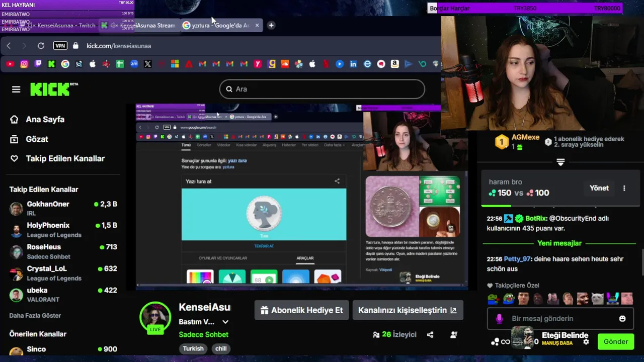Select the Turkish tag
644x362 pixels.
click(x=193, y=348)
